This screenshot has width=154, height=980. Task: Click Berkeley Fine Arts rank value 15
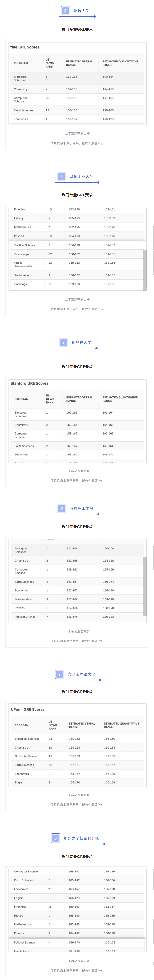pos(50,907)
